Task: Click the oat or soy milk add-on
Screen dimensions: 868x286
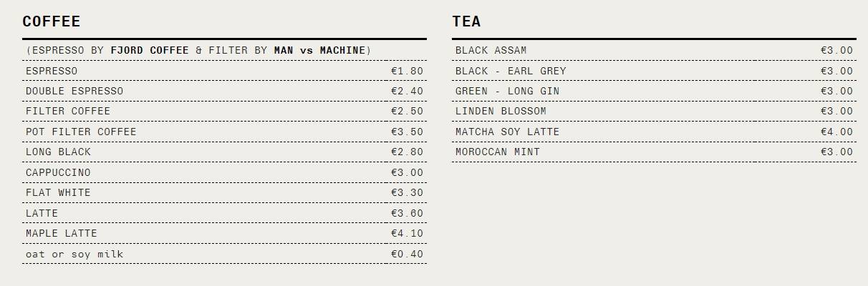Action: click(224, 254)
